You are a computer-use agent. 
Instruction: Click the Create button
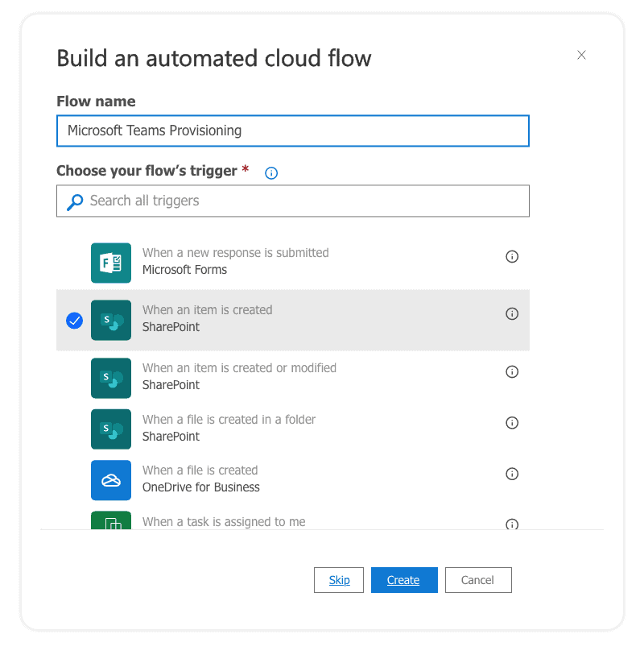[x=404, y=580]
